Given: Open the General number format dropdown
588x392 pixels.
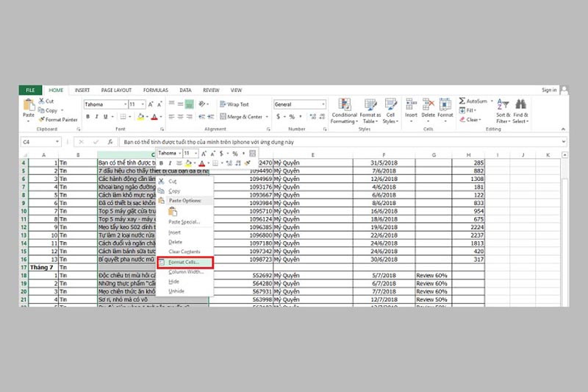Looking at the screenshot, I should (323, 104).
